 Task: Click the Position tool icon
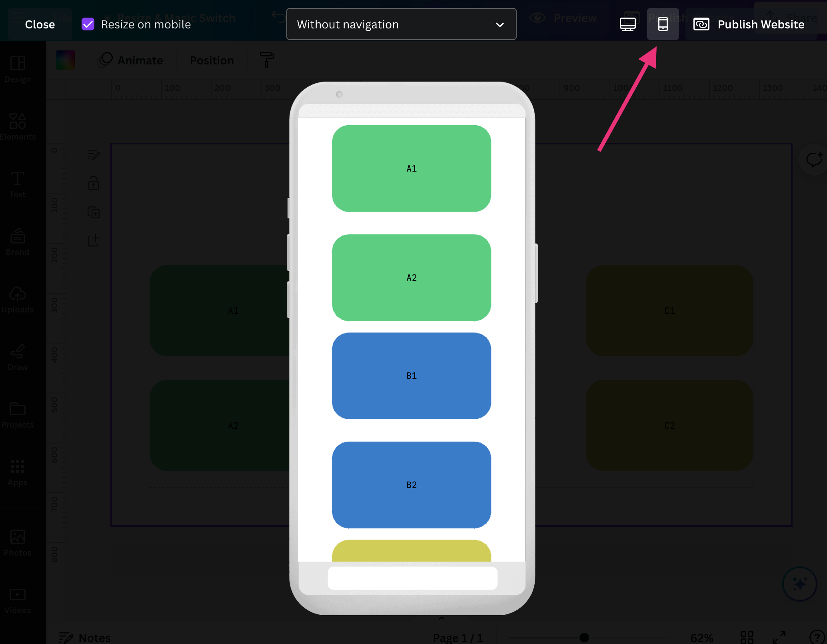coord(212,60)
